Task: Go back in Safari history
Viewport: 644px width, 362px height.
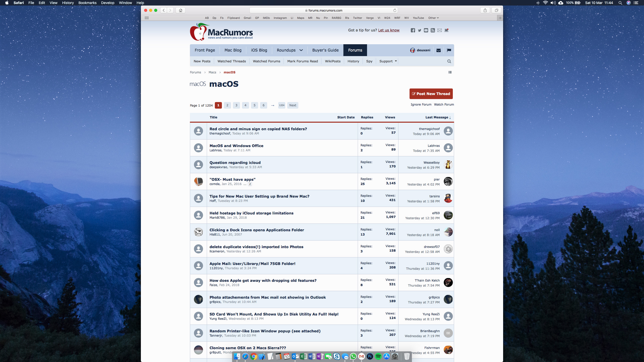Action: 164,10
